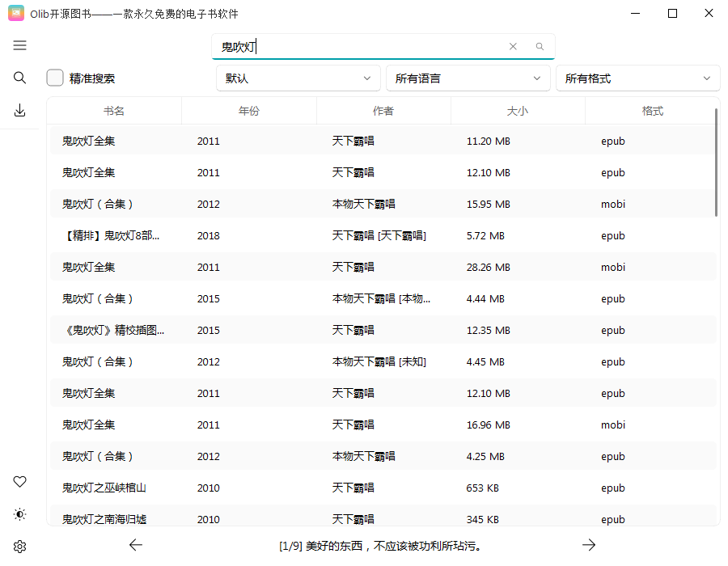Go to next page with the right arrow
Viewport: 728px width, 566px height.
coord(589,545)
